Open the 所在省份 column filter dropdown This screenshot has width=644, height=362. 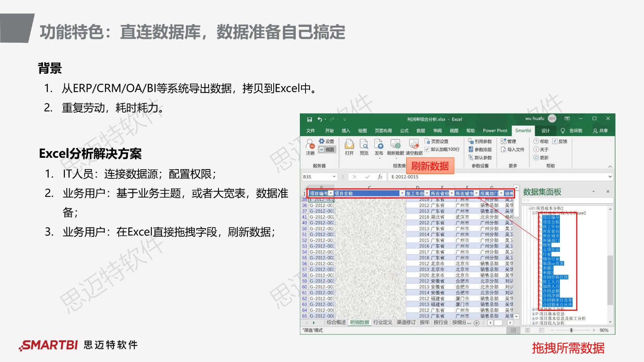point(452,194)
